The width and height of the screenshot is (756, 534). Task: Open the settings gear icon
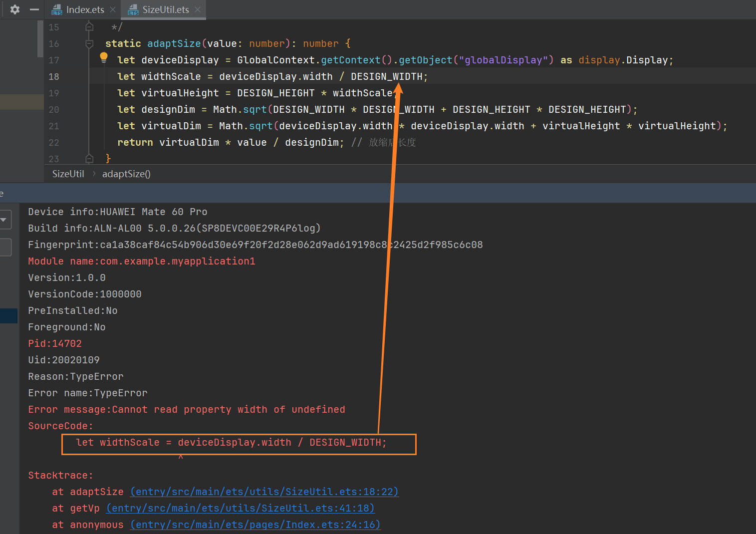click(15, 9)
